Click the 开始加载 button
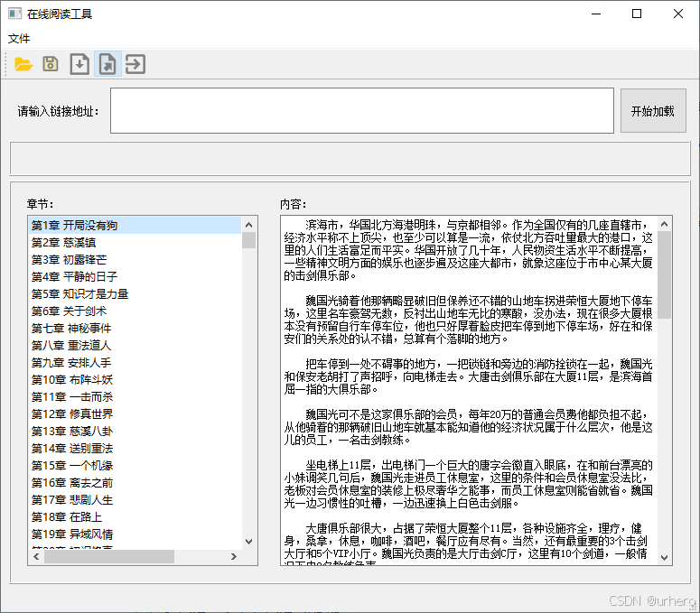Screen dimensions: 700x613 tap(653, 111)
